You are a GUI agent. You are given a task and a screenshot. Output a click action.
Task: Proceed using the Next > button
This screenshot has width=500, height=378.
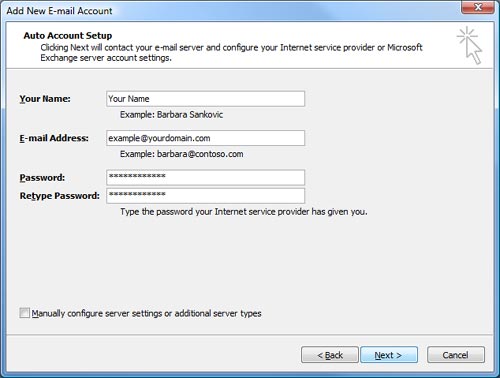[x=389, y=355]
